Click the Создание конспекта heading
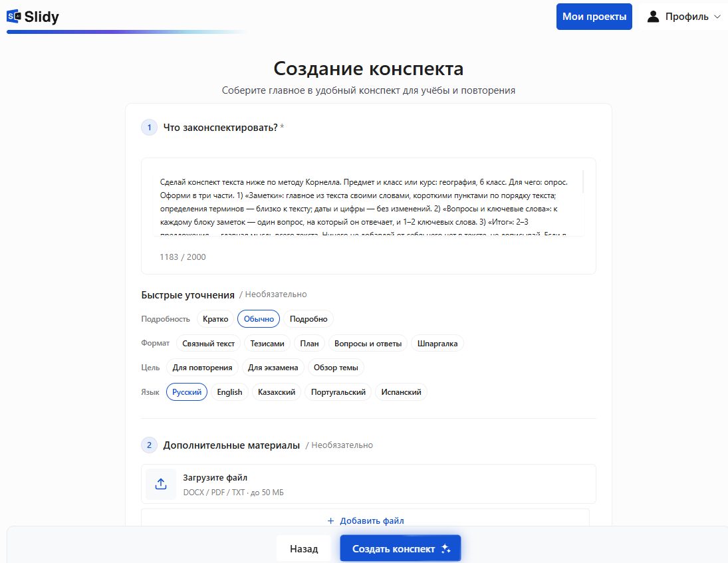Image resolution: width=728 pixels, height=563 pixels. 368,68
